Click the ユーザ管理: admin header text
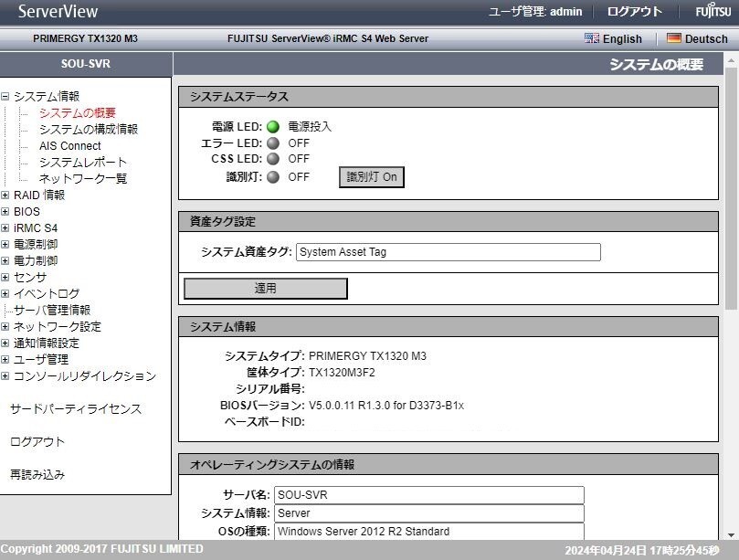Viewport: 739px width, 560px height. click(x=535, y=11)
